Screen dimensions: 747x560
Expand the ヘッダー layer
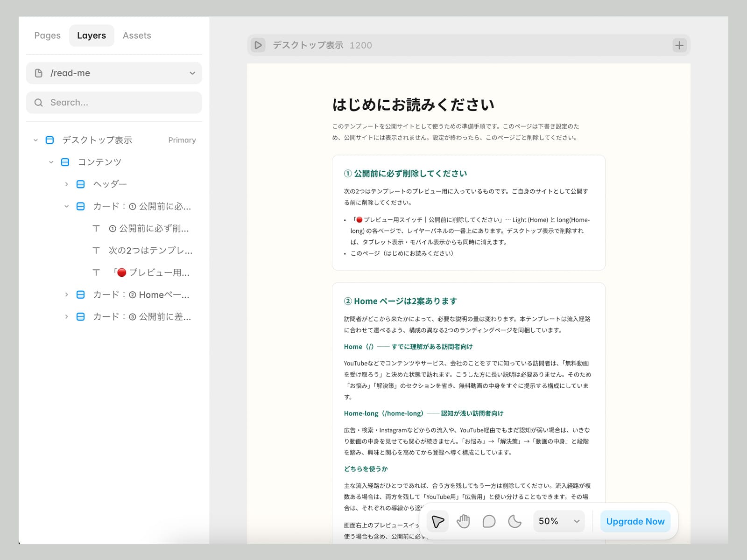point(66,184)
